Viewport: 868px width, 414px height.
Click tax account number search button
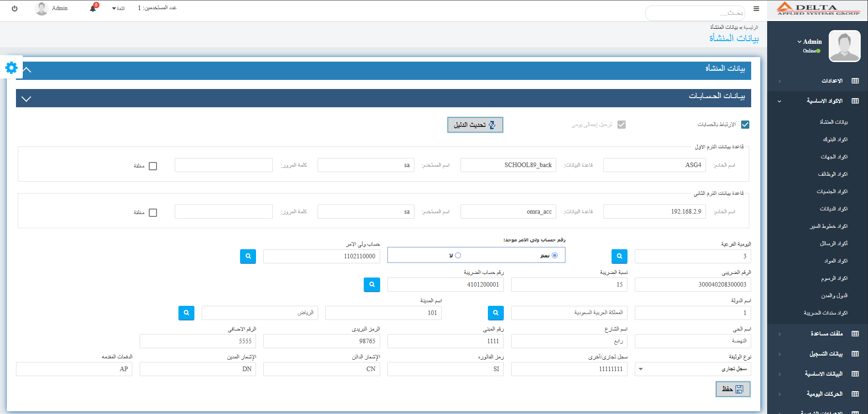click(371, 284)
